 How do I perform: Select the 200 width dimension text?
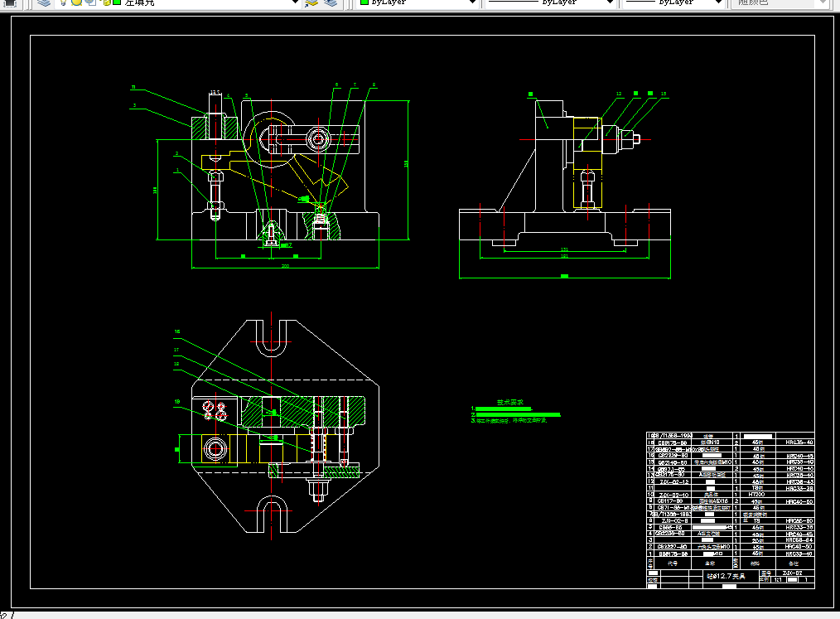tap(286, 266)
